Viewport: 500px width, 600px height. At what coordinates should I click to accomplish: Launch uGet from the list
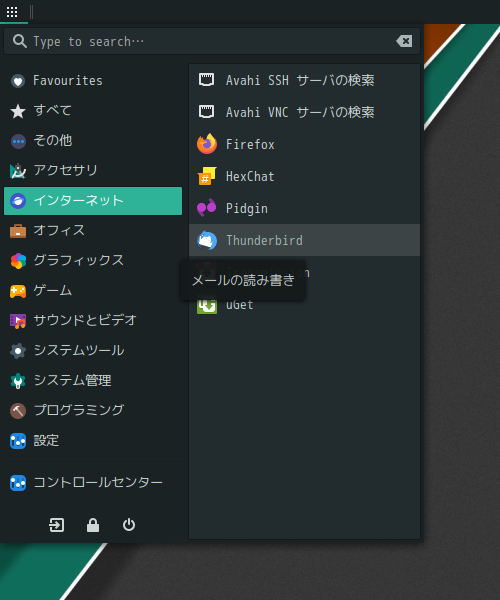coord(305,305)
